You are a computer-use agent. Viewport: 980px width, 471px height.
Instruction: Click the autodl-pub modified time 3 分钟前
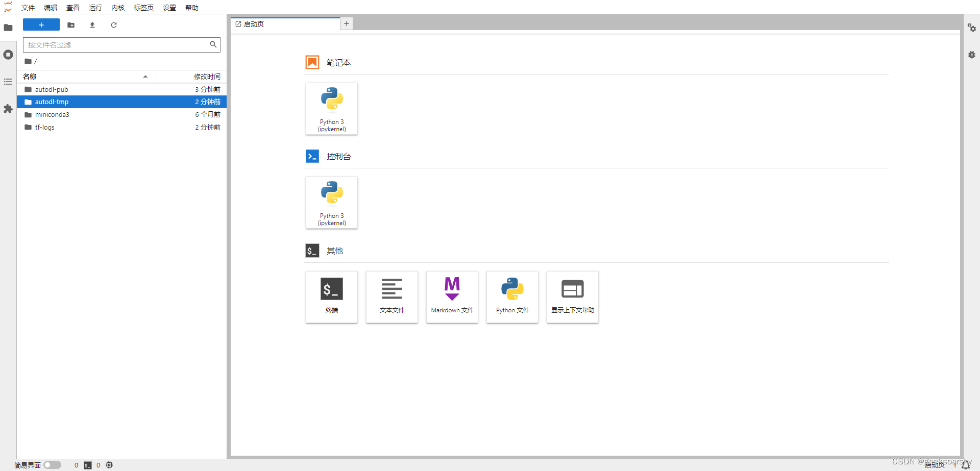(208, 89)
